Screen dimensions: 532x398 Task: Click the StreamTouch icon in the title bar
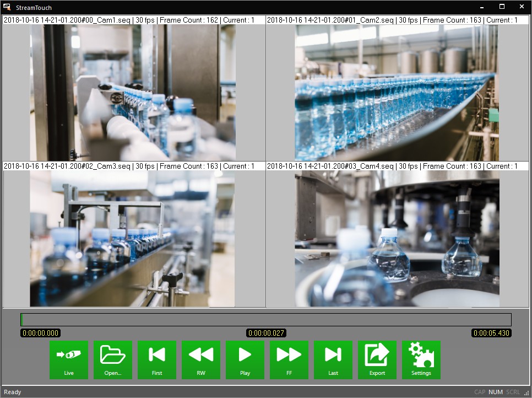[x=7, y=7]
